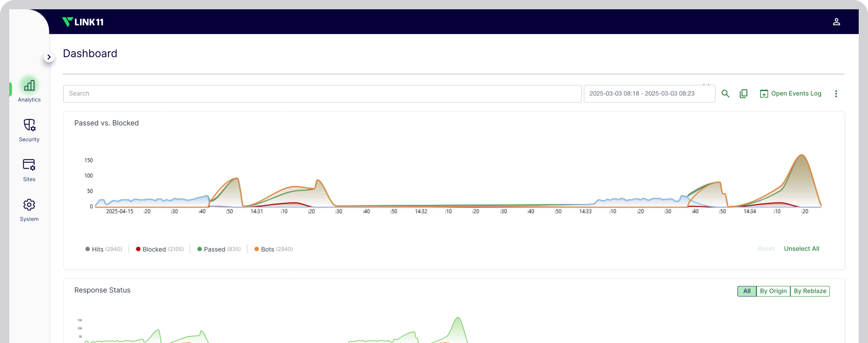Expand the sidebar with chevron arrow
The image size is (868, 343).
pyautogui.click(x=49, y=57)
